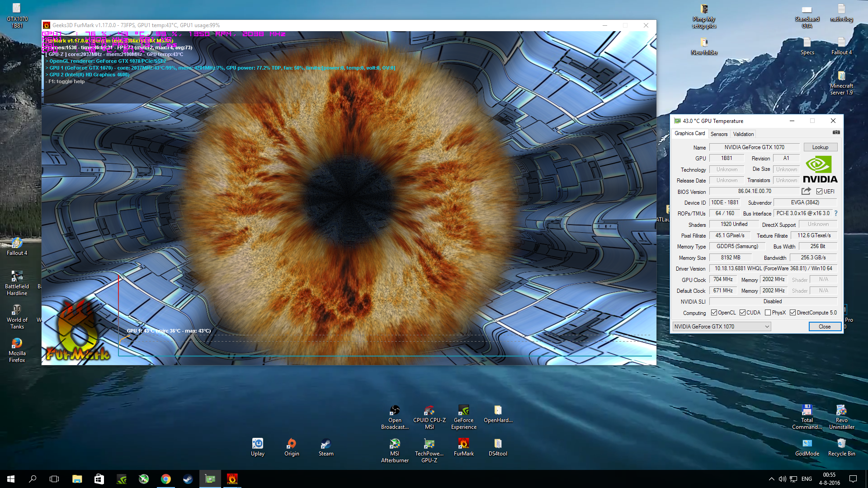This screenshot has height=488, width=868.
Task: Open the Recycle Bin
Action: pos(841,447)
